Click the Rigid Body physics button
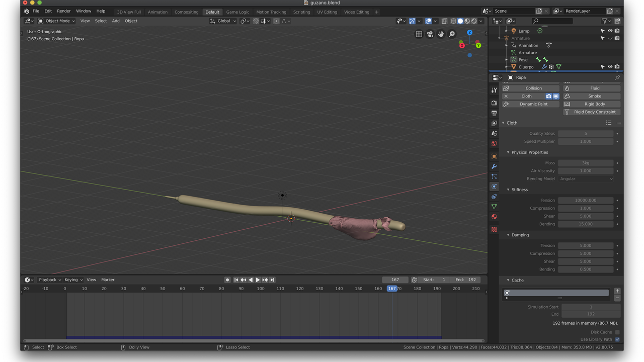The height and width of the screenshot is (362, 644). pyautogui.click(x=595, y=104)
